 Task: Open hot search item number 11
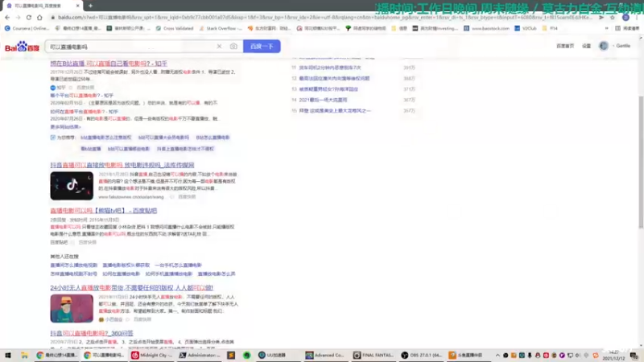(x=330, y=68)
